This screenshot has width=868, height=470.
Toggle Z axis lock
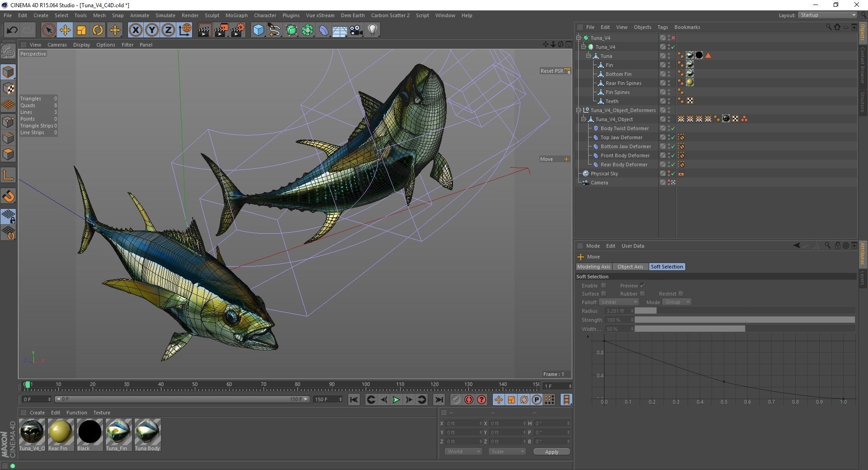168,30
